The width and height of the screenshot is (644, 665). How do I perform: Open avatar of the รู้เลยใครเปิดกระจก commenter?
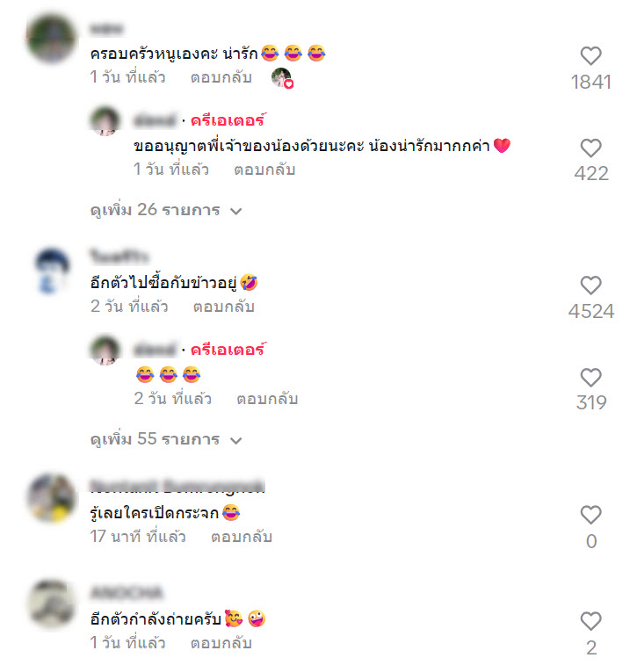[51, 497]
